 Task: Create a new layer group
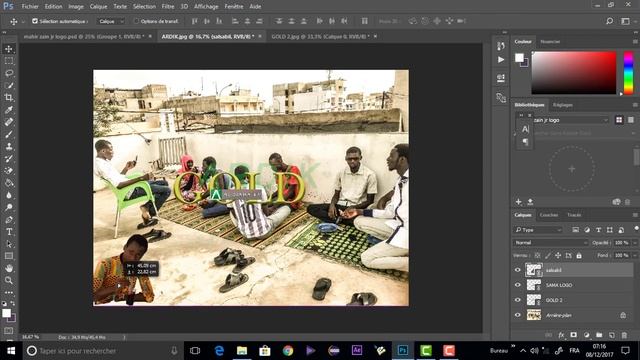point(599,335)
